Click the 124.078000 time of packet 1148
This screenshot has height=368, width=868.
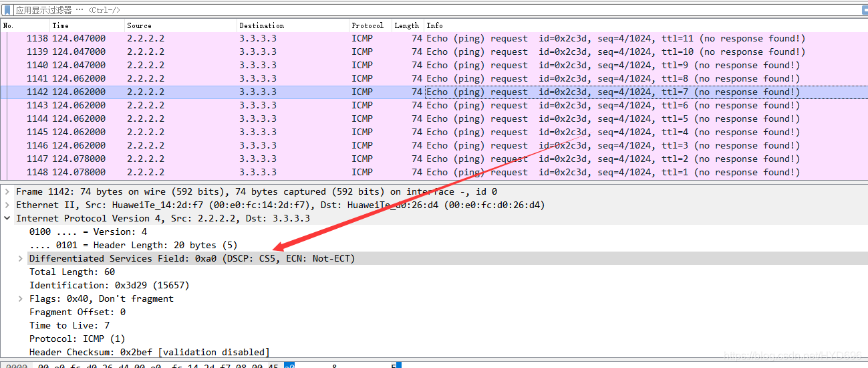tap(79, 173)
